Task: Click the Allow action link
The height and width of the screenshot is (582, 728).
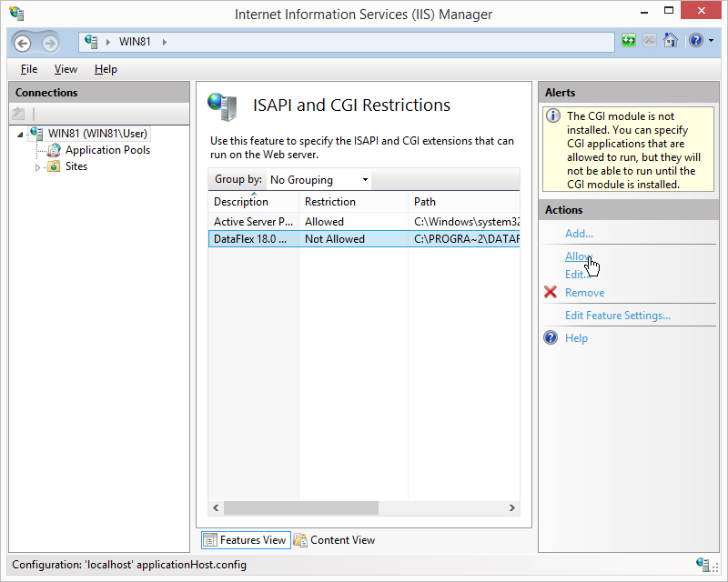Action: click(578, 256)
